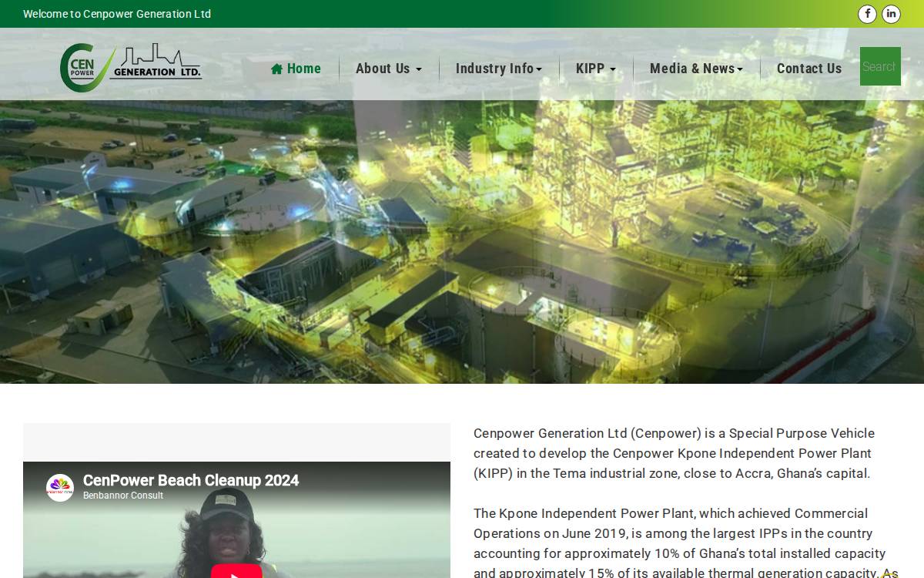The image size is (924, 578).
Task: Click the Benbannor Consult channel name
Action: (x=123, y=496)
